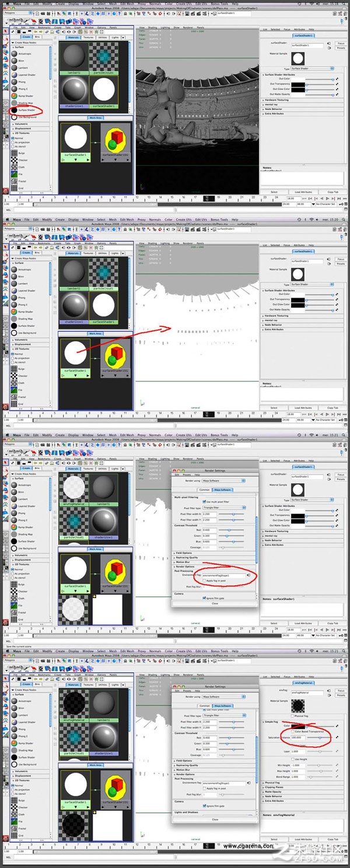Viewport: 350px width, 868px height.
Task: Expand Raytracing Quality section in third screenshot
Action: pyautogui.click(x=213, y=557)
